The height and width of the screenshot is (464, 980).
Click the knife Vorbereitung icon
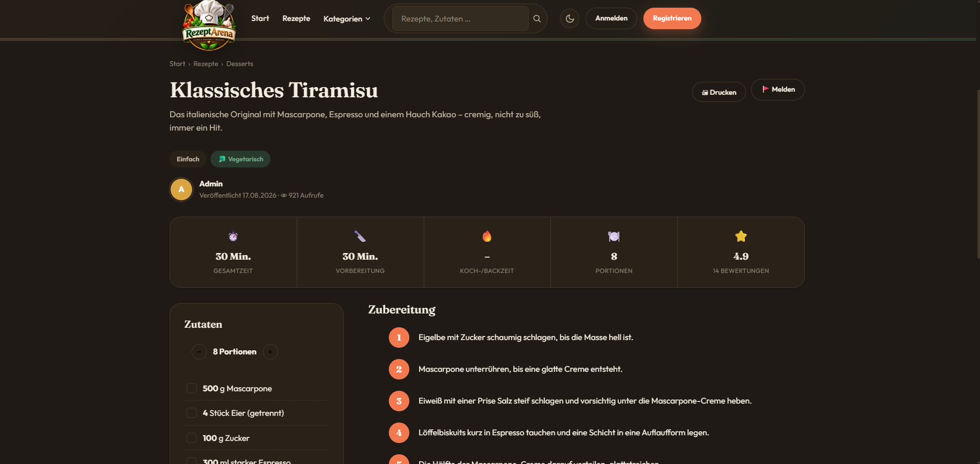(x=360, y=236)
